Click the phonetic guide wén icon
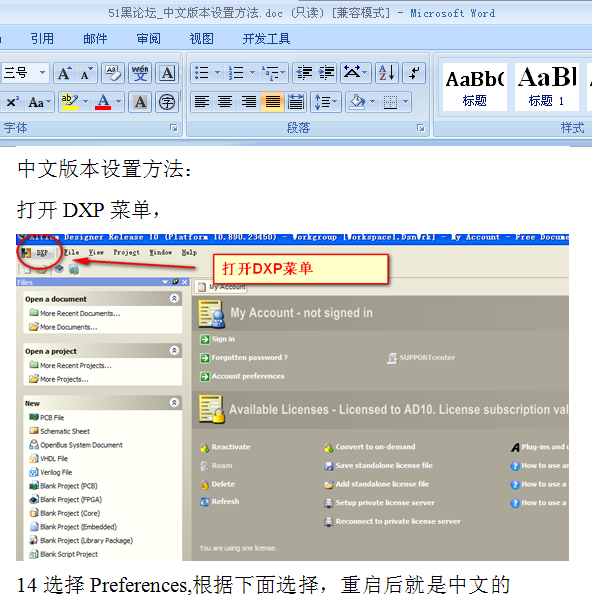The height and width of the screenshot is (597, 592). click(140, 73)
